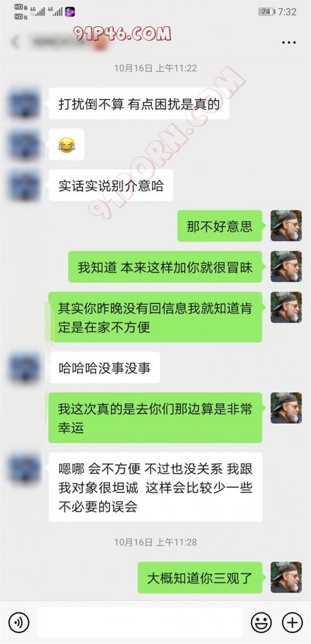This screenshot has height=644, width=311.
Task: Tap the plus icon for more attachments
Action: [292, 622]
